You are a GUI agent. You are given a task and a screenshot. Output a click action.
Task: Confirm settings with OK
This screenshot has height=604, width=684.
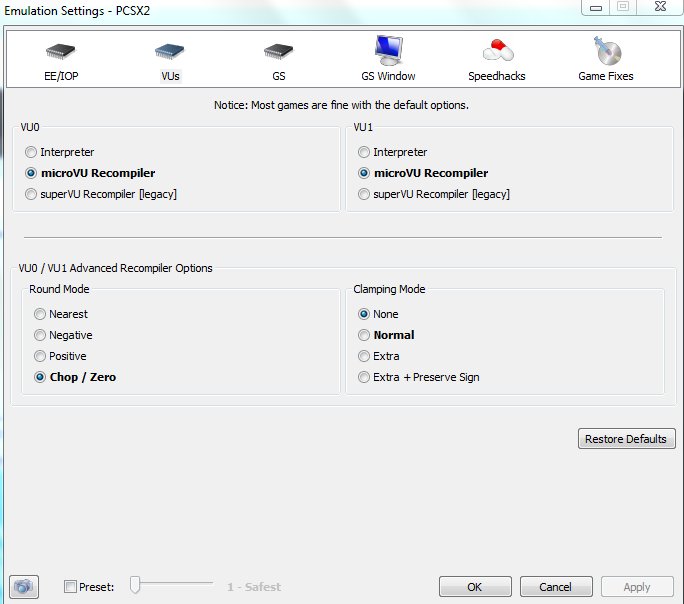point(475,587)
